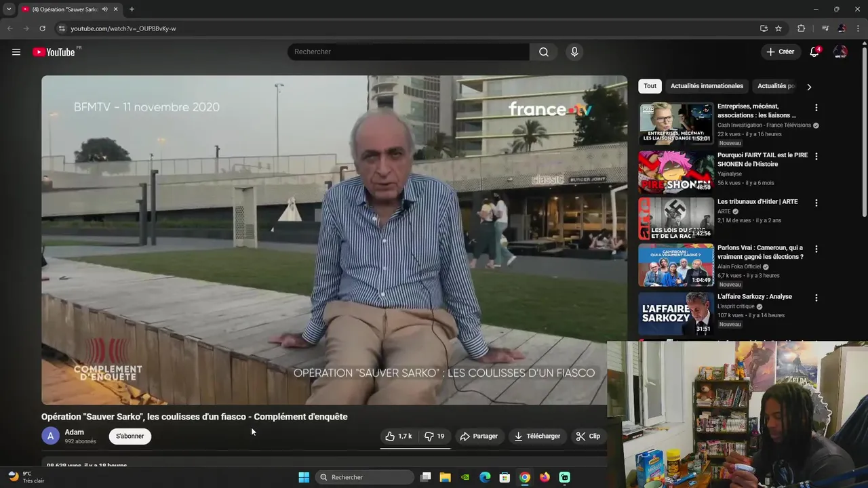The image size is (868, 488).
Task: Like the video with thumbs up
Action: [x=399, y=436]
